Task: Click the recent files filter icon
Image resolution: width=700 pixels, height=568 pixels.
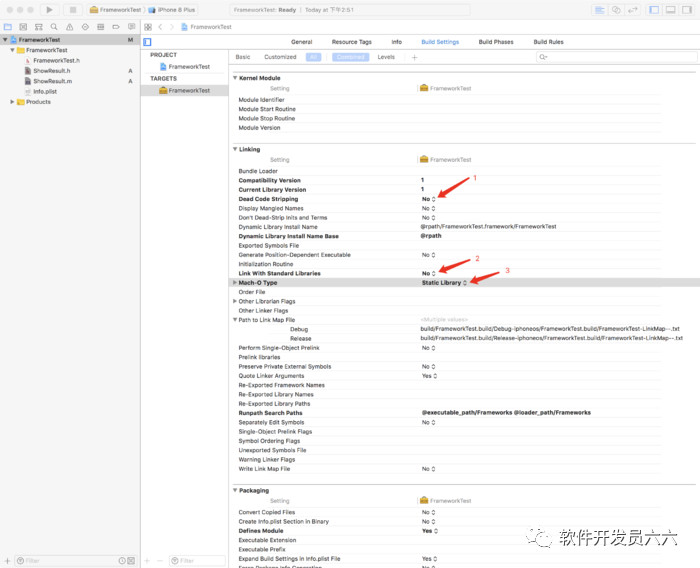Action: tap(122, 560)
